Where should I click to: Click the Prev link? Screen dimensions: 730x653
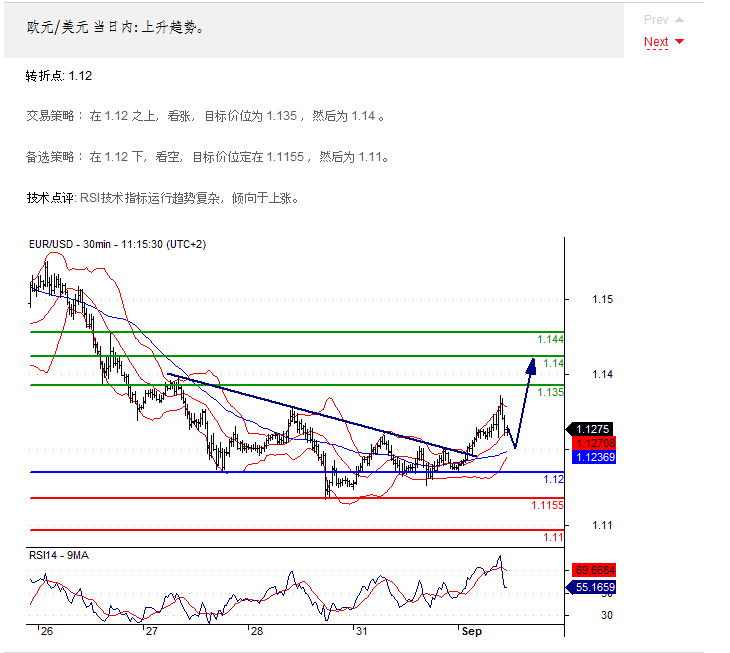pos(656,20)
